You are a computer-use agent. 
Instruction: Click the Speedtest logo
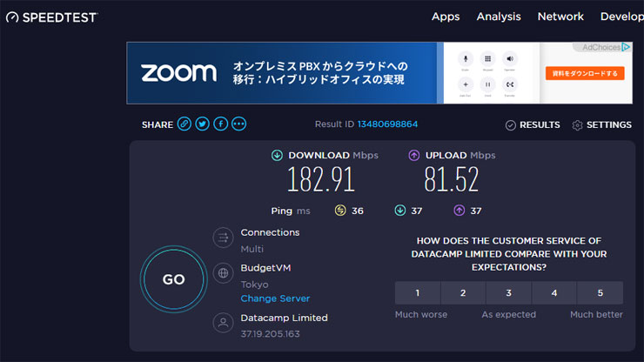pos(52,17)
